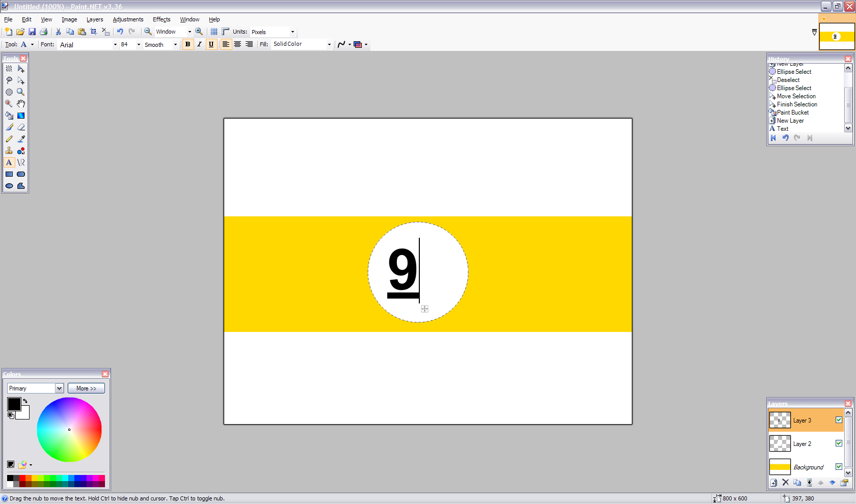Toggle Layer 3 visibility checkbox

(x=839, y=420)
